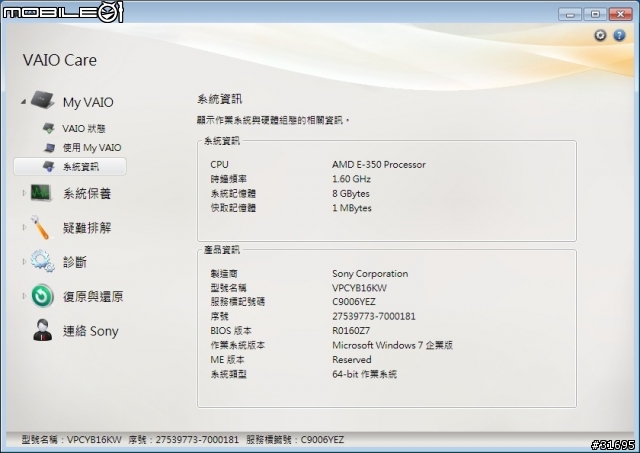Click the 復原與還原 green arrow icon
Screen dimensions: 640x453
tap(42, 296)
